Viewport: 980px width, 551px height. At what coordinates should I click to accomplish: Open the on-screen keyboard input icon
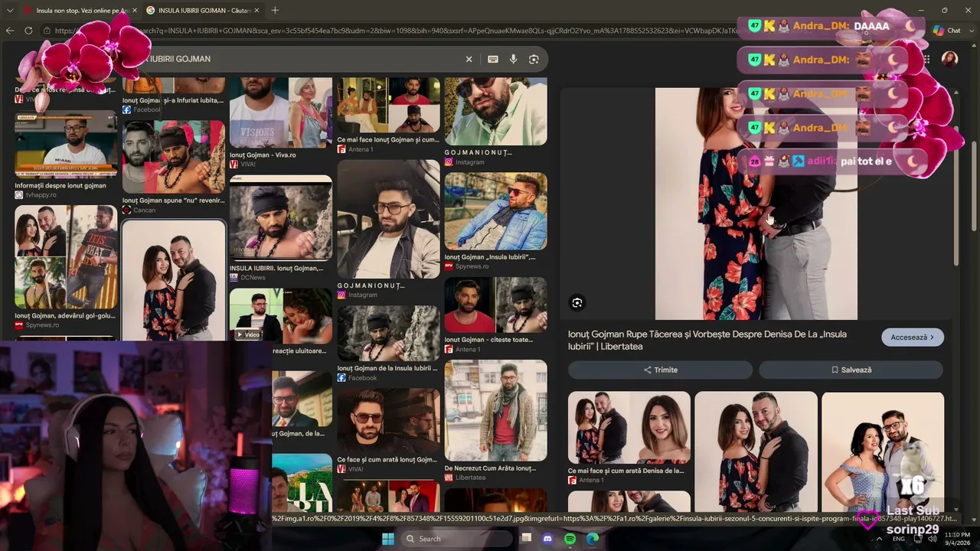(x=493, y=59)
